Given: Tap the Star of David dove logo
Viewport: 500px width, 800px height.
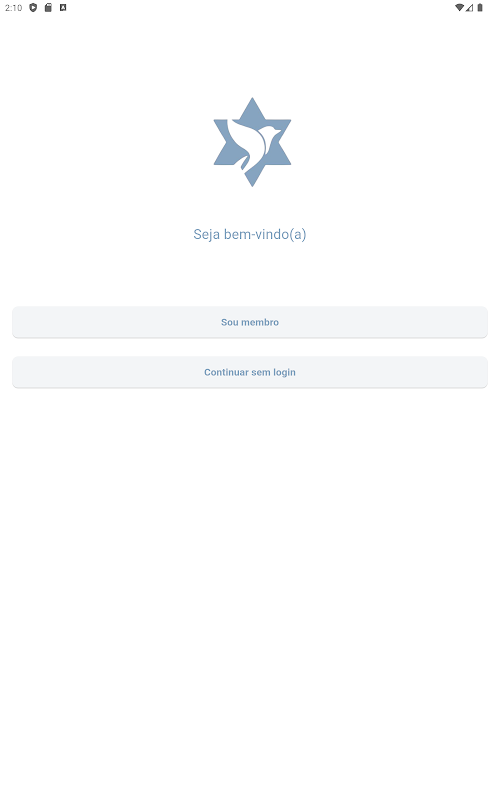Looking at the screenshot, I should point(252,142).
